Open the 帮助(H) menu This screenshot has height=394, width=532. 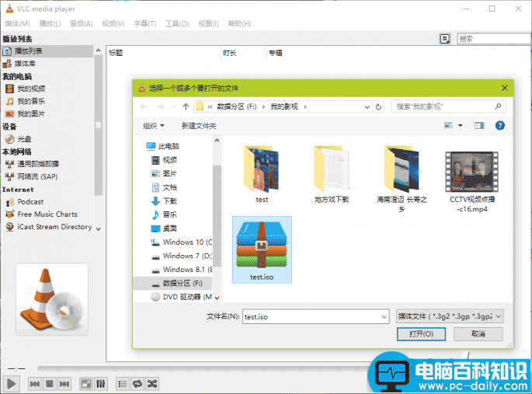point(239,24)
